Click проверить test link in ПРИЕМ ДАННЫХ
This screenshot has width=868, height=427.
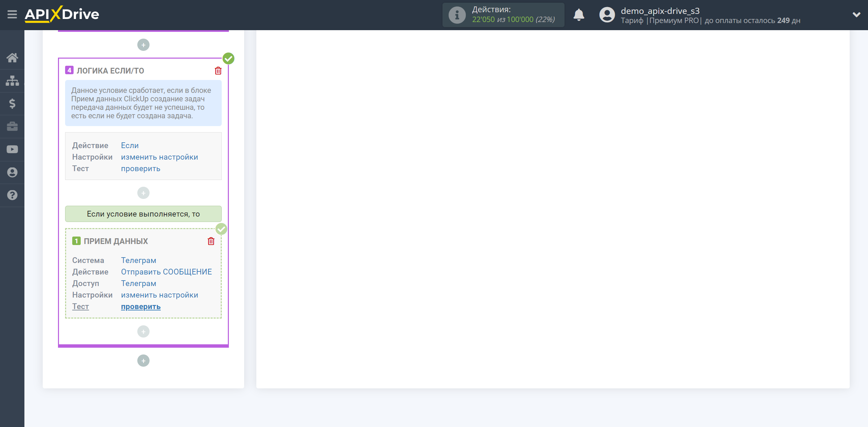[141, 306]
